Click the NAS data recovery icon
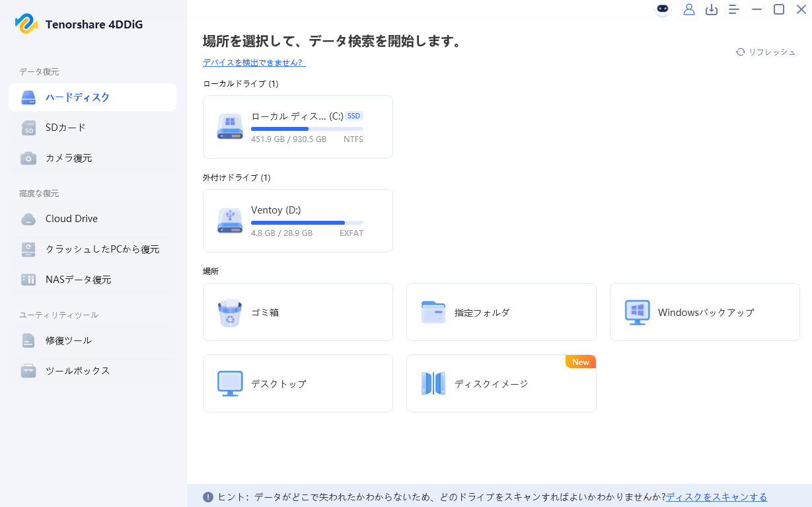The height and width of the screenshot is (507, 812). click(28, 280)
